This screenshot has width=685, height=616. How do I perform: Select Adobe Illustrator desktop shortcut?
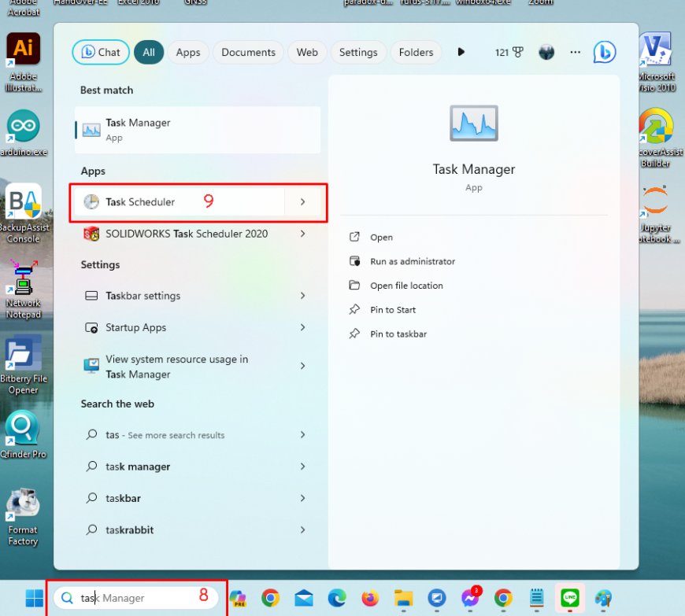point(24,62)
